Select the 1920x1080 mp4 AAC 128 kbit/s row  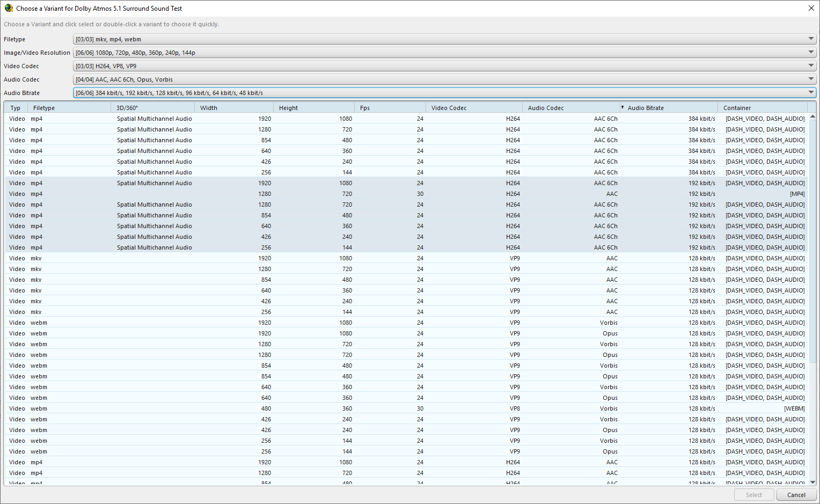[406, 462]
